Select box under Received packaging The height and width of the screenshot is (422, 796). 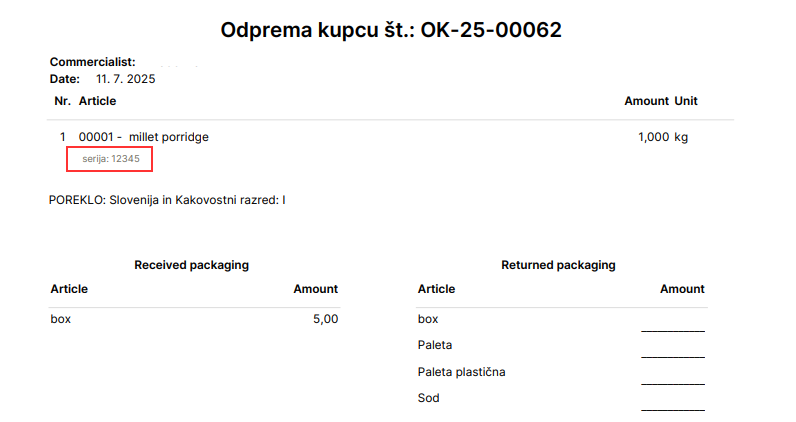(61, 319)
